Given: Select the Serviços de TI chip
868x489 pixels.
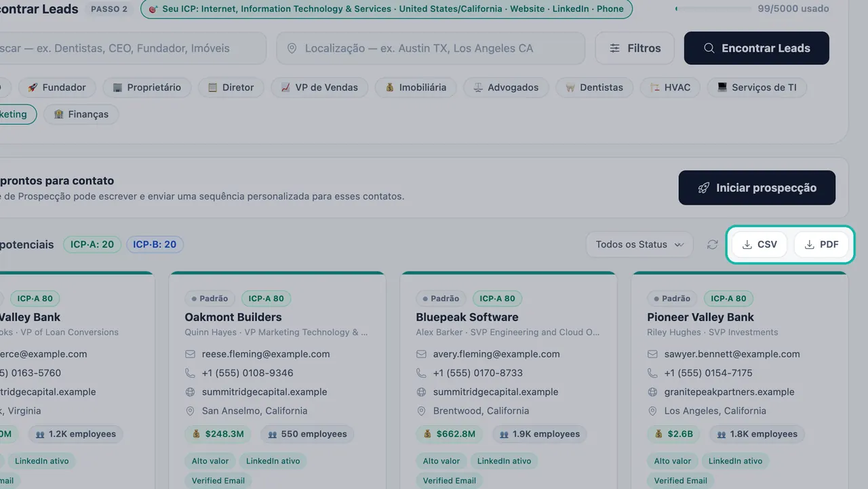Looking at the screenshot, I should tap(757, 87).
